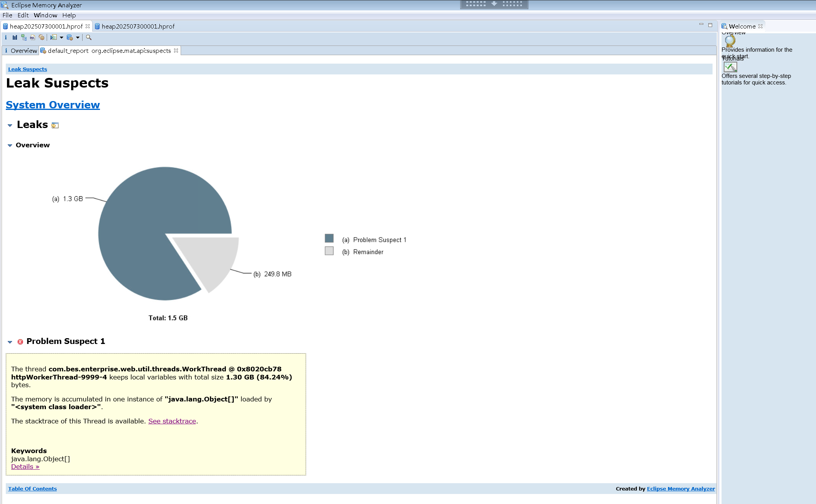Click the Welcome Overview magnifier icon

[730, 40]
